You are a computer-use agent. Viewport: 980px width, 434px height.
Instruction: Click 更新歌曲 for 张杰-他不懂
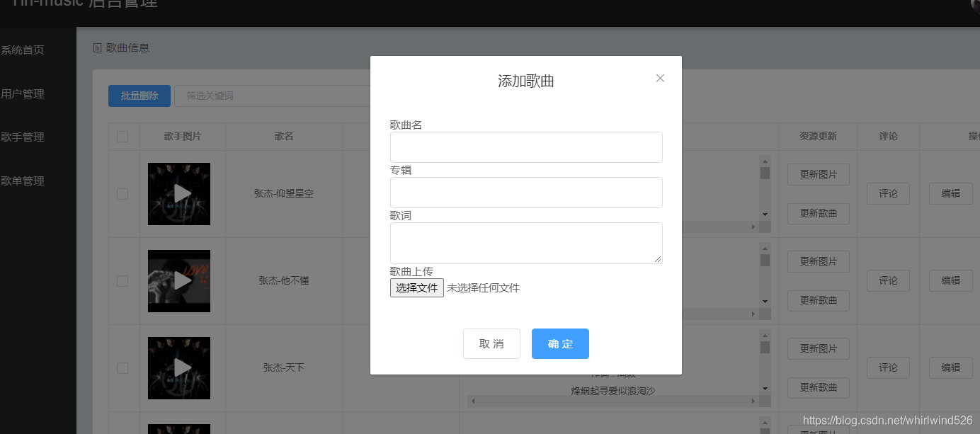coord(819,300)
